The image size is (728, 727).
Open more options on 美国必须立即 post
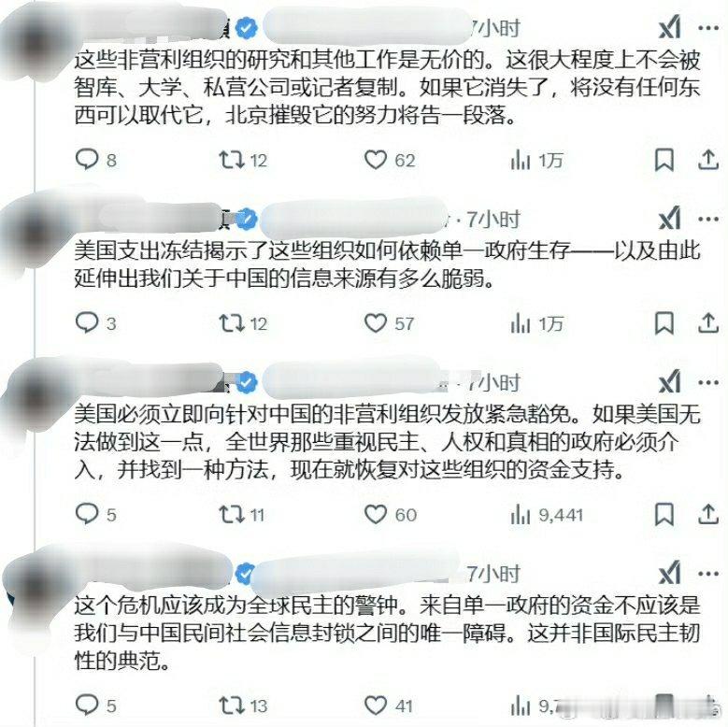[708, 382]
